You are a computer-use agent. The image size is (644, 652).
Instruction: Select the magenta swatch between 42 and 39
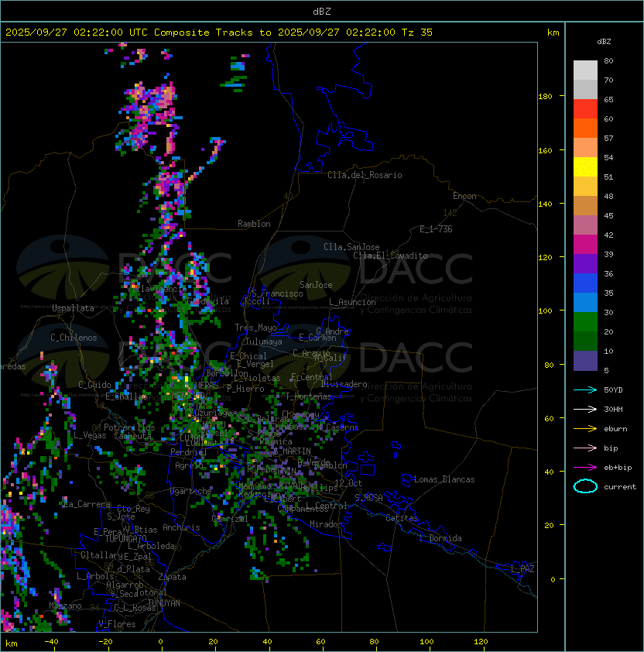[585, 245]
